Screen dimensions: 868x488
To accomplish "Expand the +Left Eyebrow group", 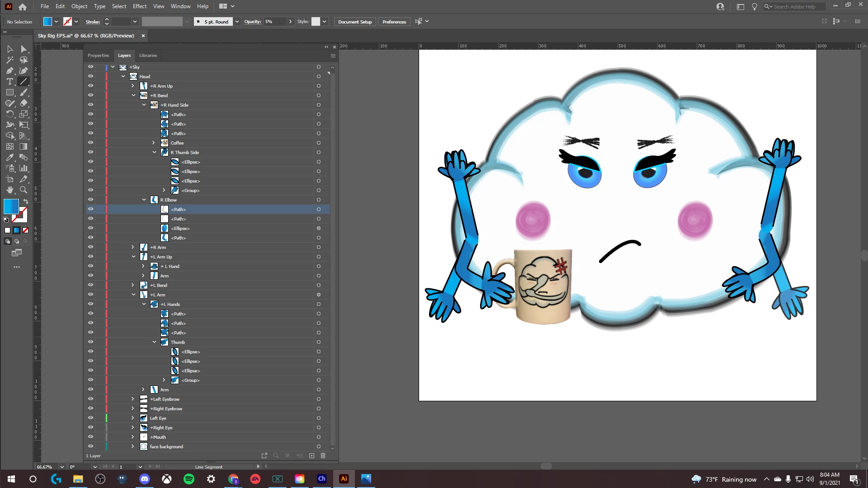I will click(x=132, y=399).
